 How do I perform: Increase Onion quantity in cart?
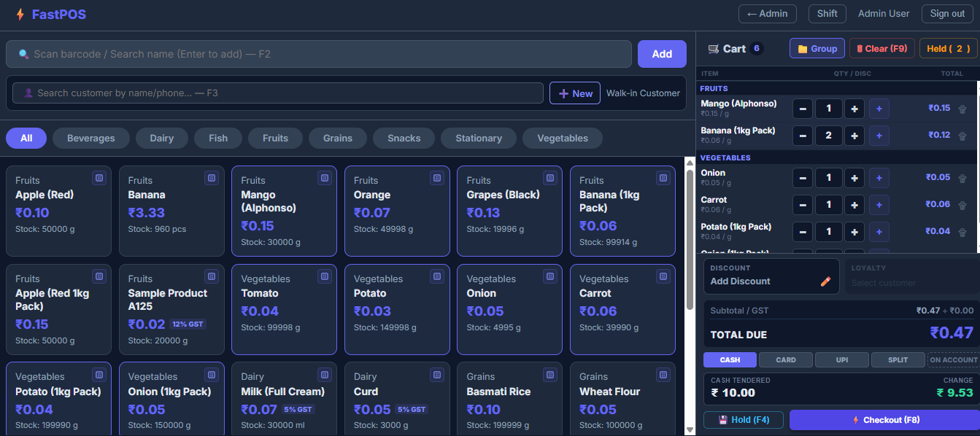click(x=854, y=178)
